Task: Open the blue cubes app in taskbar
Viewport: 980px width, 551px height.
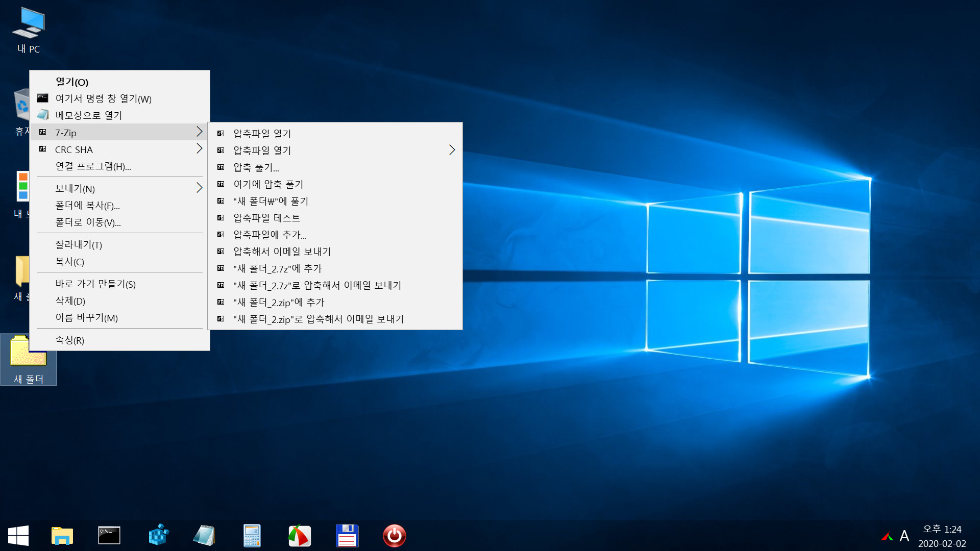Action: click(159, 536)
